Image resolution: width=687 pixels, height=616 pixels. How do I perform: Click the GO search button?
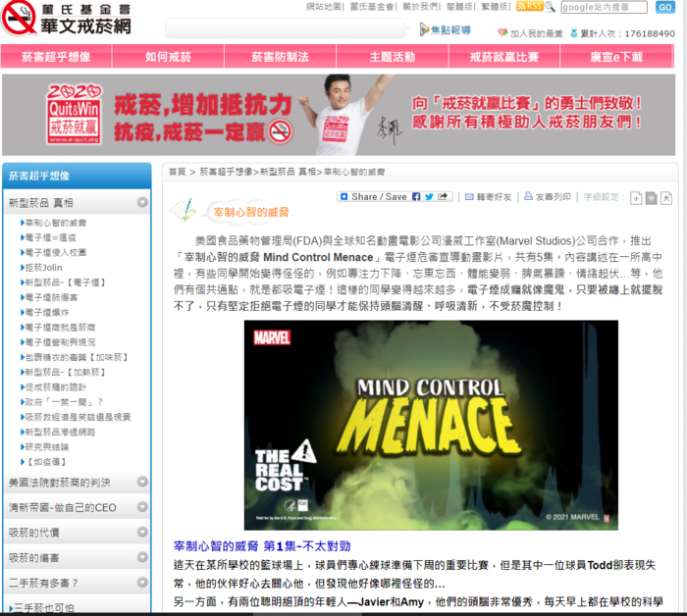(665, 7)
